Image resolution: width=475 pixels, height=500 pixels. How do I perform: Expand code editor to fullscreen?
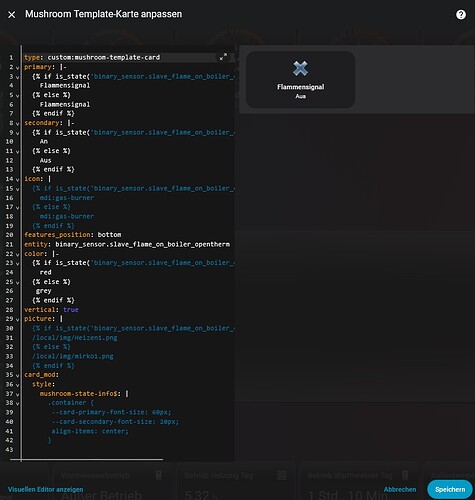point(223,57)
